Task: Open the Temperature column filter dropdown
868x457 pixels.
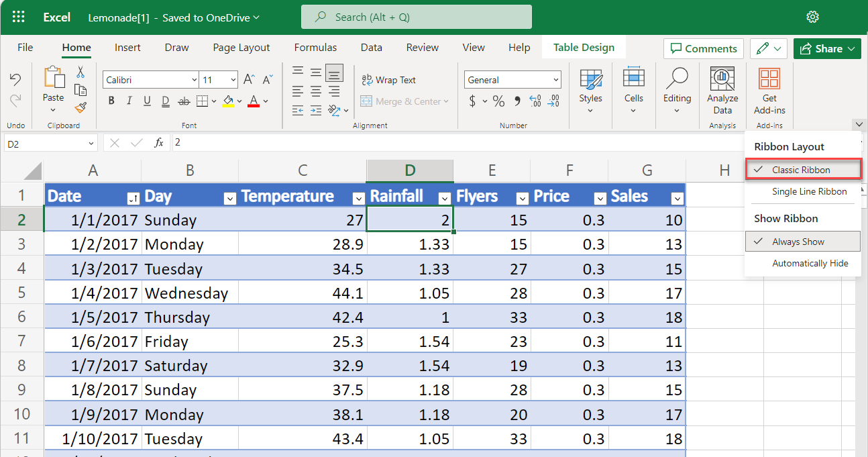Action: coord(358,198)
